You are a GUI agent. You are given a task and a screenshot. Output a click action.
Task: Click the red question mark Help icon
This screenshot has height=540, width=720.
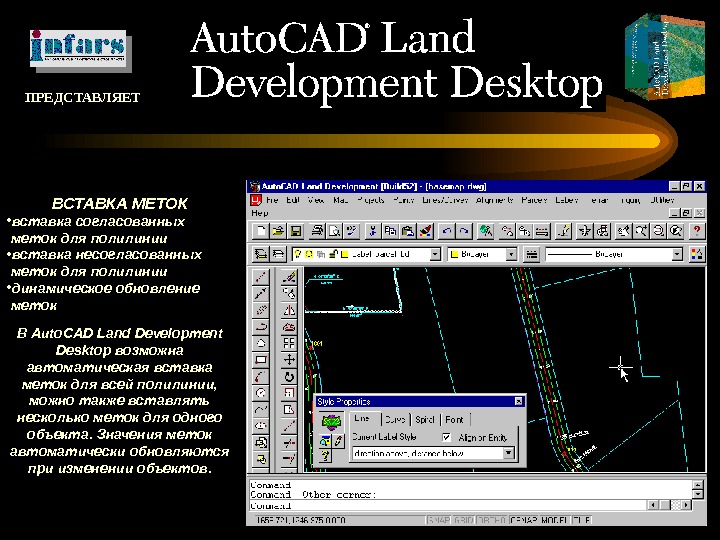[x=697, y=231]
